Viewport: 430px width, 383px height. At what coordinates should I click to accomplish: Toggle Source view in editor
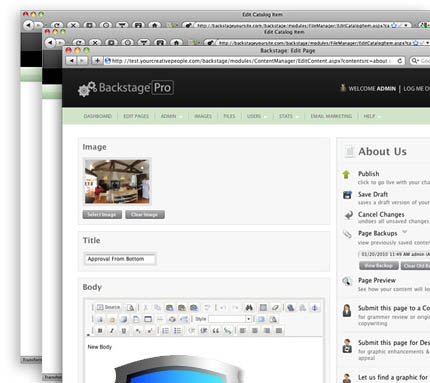point(108,307)
